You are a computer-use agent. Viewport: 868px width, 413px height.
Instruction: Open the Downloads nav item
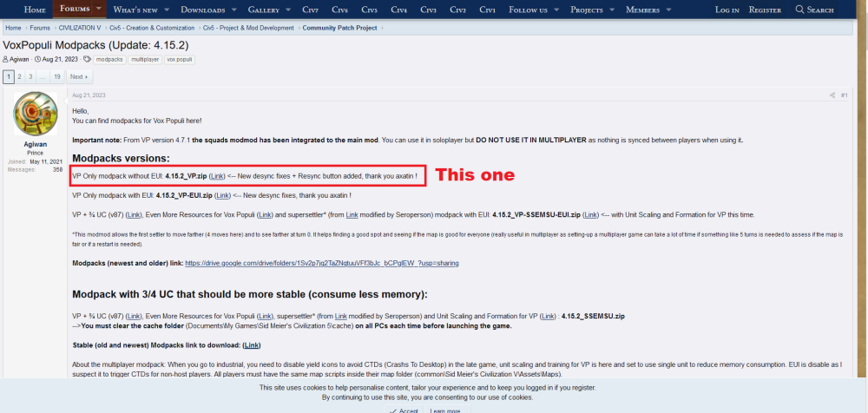tap(202, 10)
